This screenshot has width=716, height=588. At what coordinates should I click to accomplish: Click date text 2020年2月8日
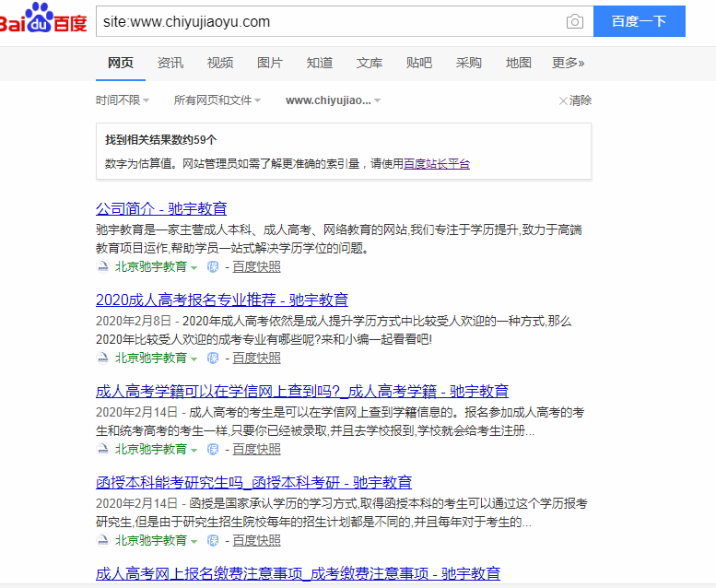click(134, 321)
